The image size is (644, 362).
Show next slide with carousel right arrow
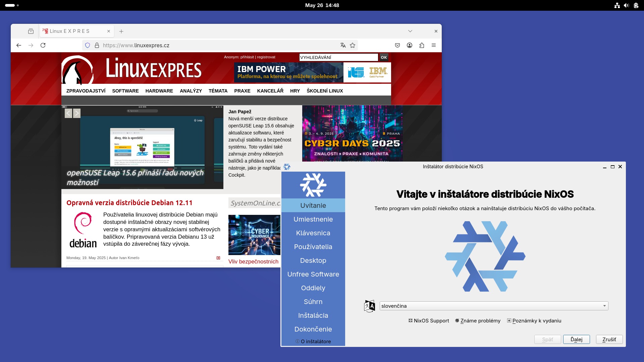pyautogui.click(x=77, y=113)
